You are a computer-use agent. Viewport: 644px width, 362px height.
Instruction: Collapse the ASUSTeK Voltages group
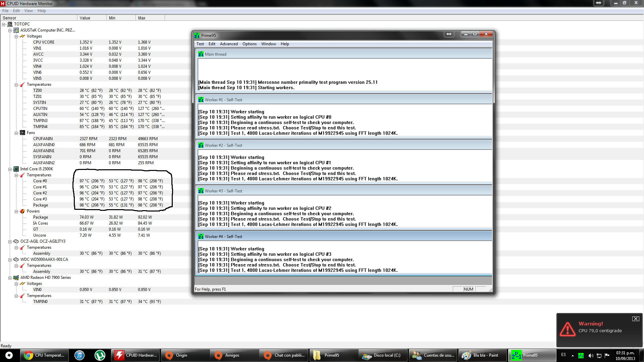tap(16, 36)
